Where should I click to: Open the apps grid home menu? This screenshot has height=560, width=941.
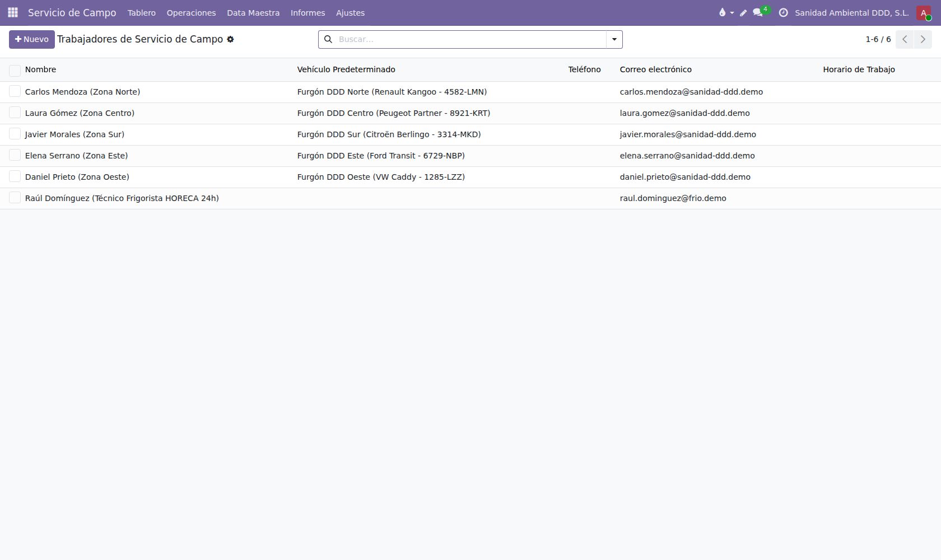tap(13, 12)
